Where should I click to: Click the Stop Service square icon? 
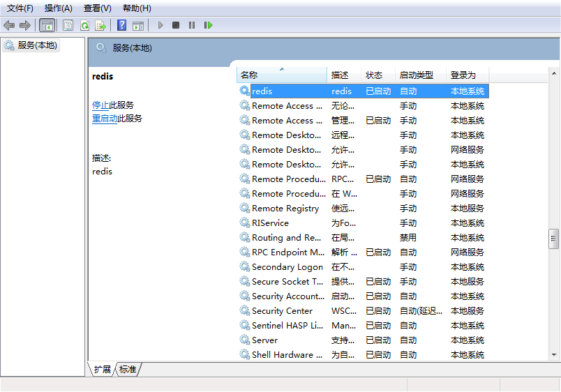(176, 25)
